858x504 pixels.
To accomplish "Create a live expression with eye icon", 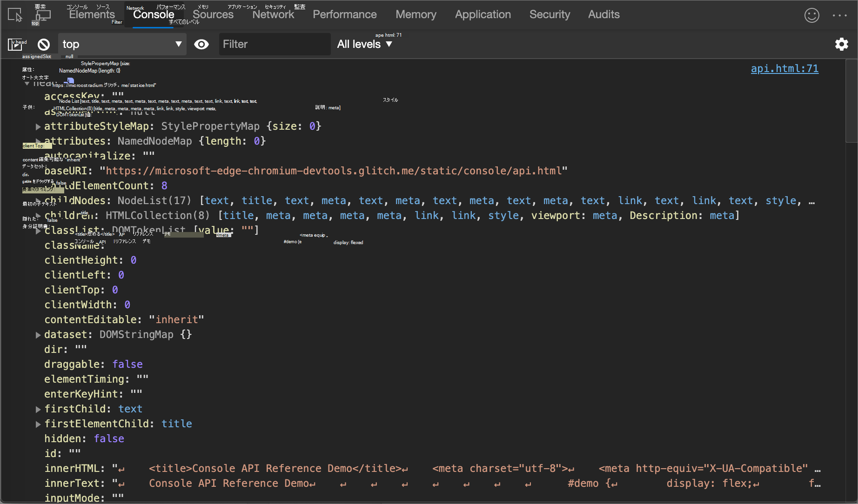I will pos(201,44).
